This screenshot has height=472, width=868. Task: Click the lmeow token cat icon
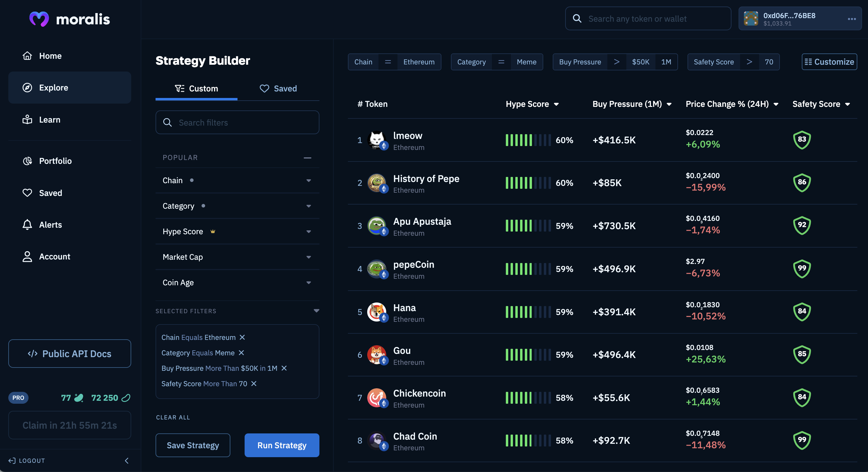pos(377,140)
